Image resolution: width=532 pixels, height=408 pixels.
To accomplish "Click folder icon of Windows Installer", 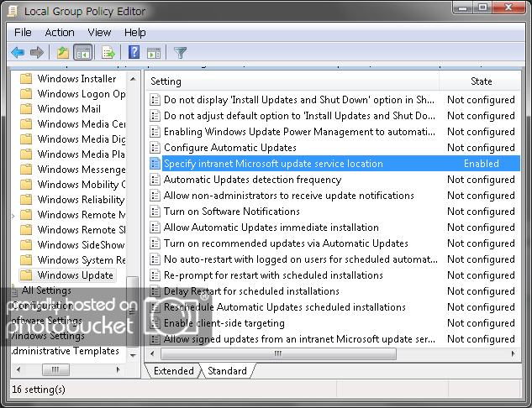I will [26, 79].
